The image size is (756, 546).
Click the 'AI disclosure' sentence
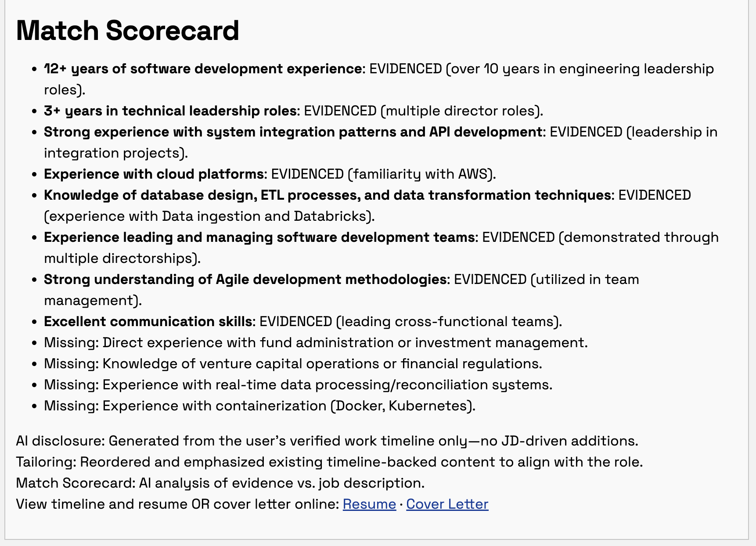coord(327,441)
